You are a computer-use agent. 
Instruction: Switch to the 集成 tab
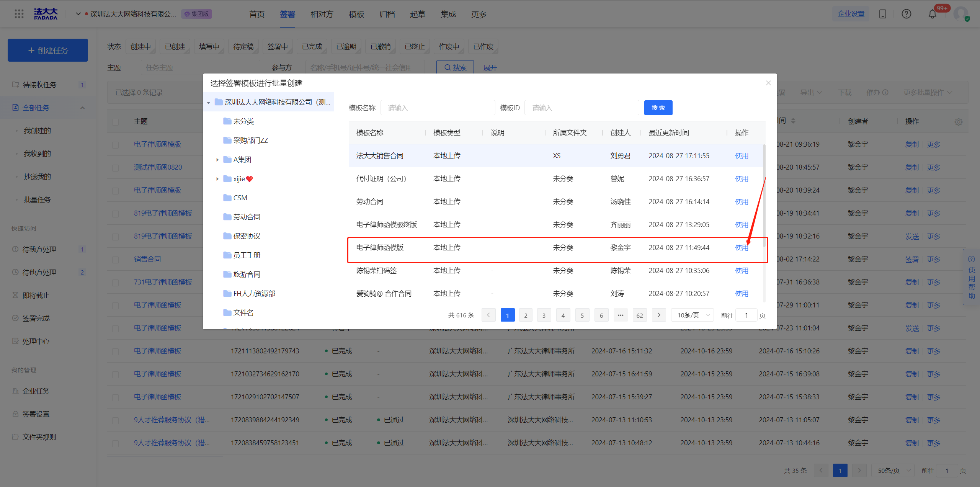pyautogui.click(x=448, y=14)
